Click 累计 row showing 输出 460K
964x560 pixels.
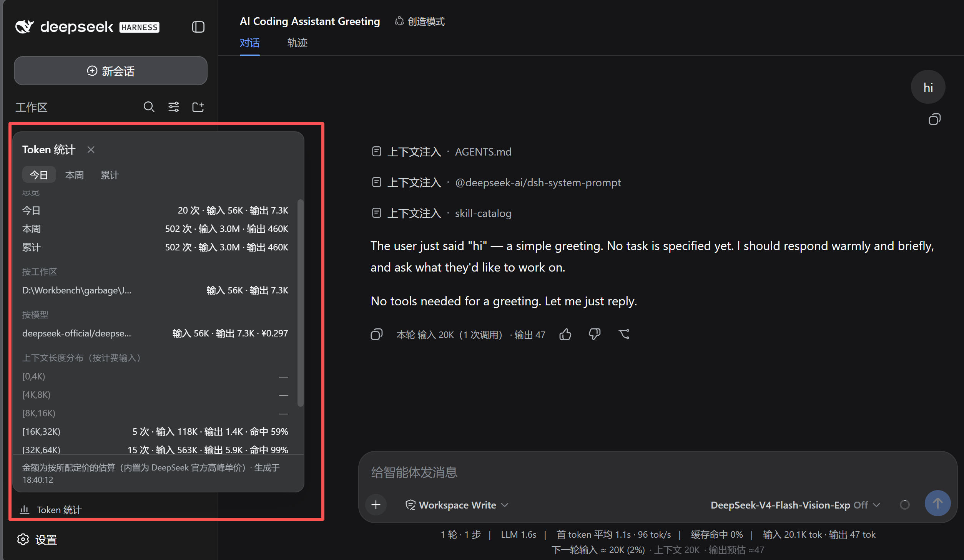click(x=155, y=247)
